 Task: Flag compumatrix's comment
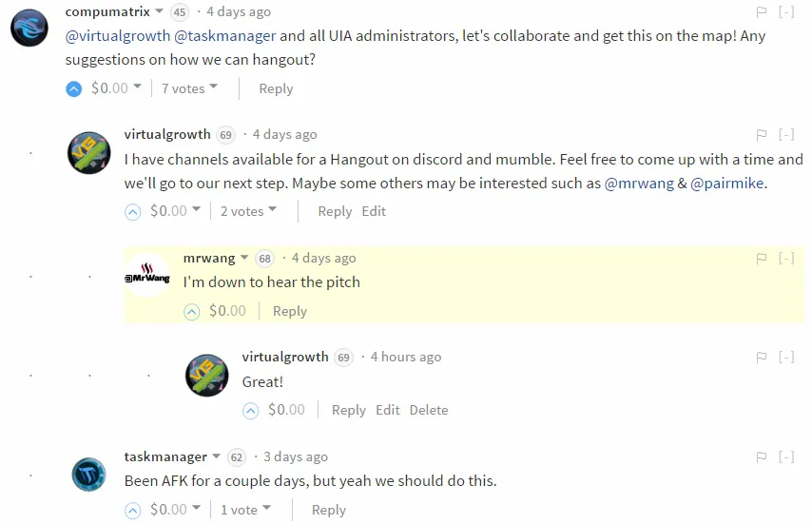762,12
